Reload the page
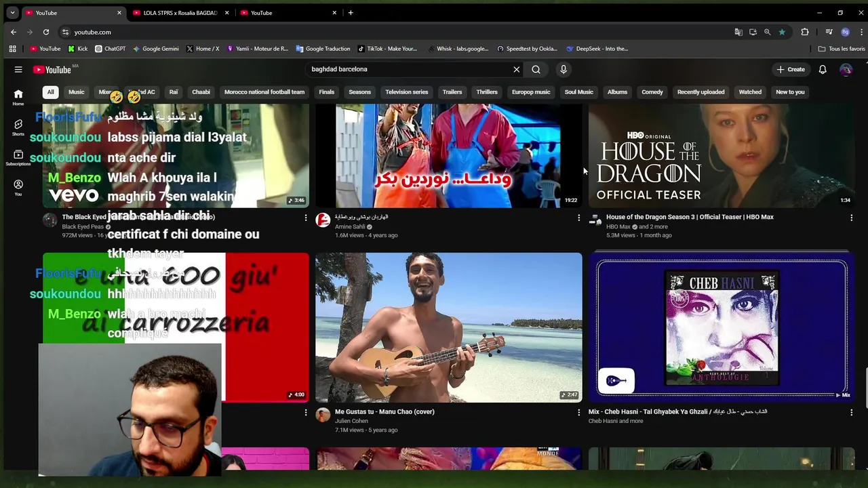 tap(46, 32)
